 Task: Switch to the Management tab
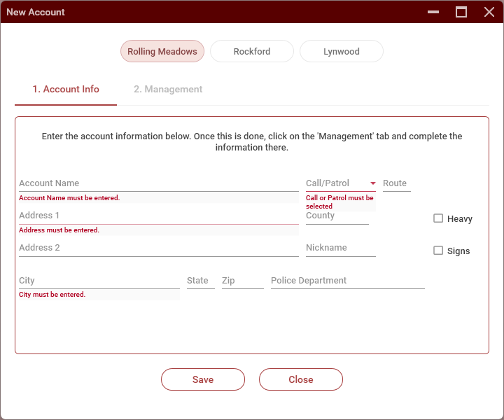(168, 90)
